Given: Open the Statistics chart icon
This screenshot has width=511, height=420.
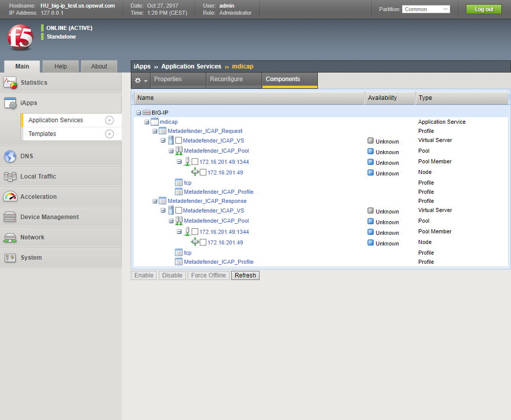Looking at the screenshot, I should point(10,83).
